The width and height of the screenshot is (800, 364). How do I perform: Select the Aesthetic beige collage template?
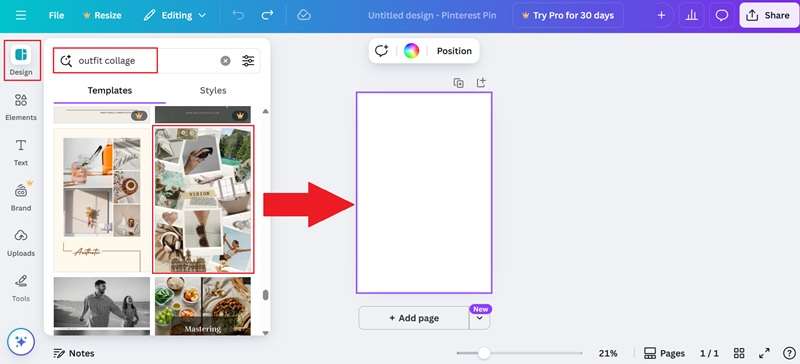coord(102,200)
